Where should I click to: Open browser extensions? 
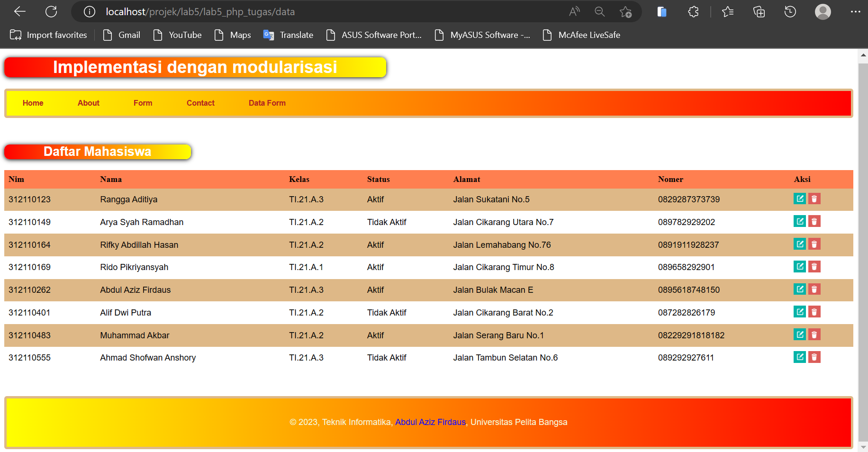(x=693, y=11)
